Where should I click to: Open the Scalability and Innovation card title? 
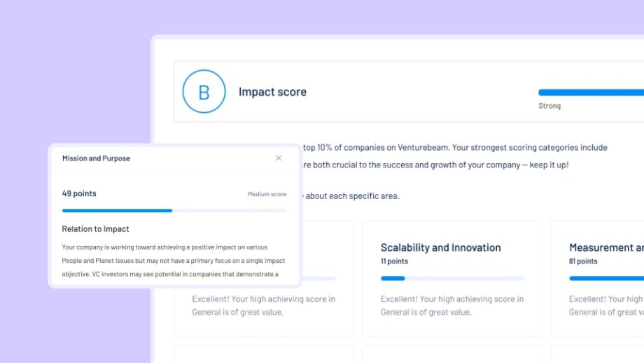coord(440,247)
